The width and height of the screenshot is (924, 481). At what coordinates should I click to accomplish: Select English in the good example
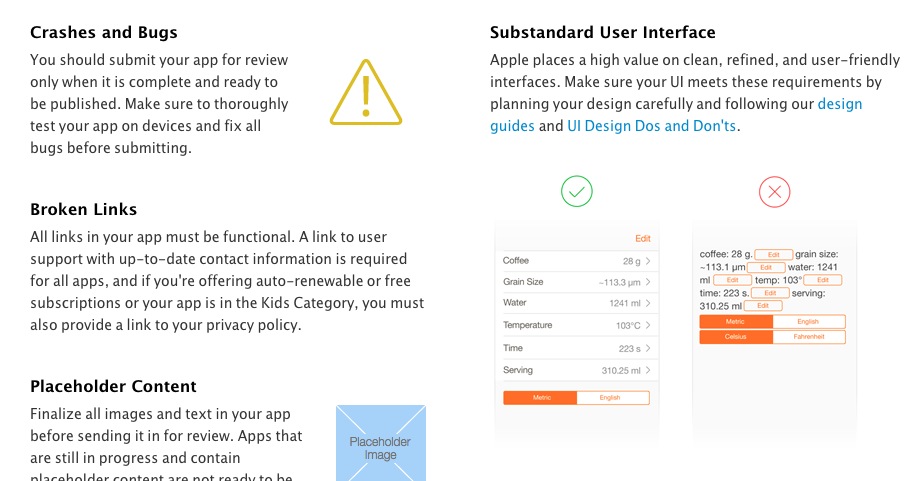pyautogui.click(x=612, y=398)
